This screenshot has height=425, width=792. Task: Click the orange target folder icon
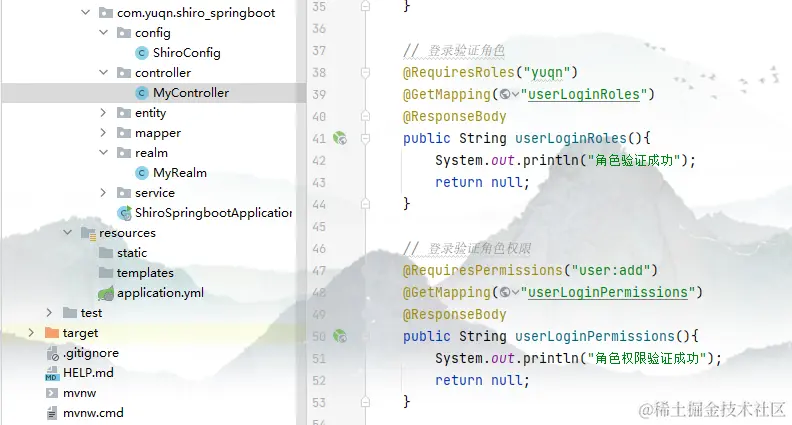[x=52, y=333]
